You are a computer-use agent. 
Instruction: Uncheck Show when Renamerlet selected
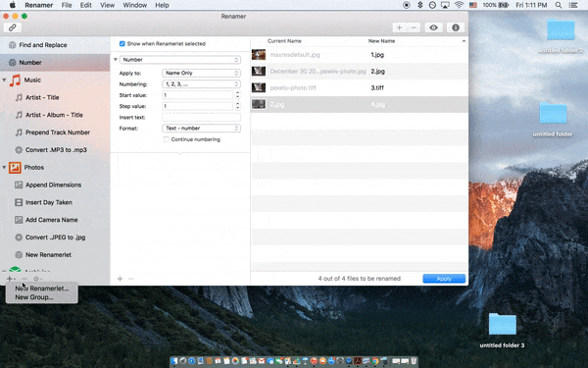click(x=122, y=43)
